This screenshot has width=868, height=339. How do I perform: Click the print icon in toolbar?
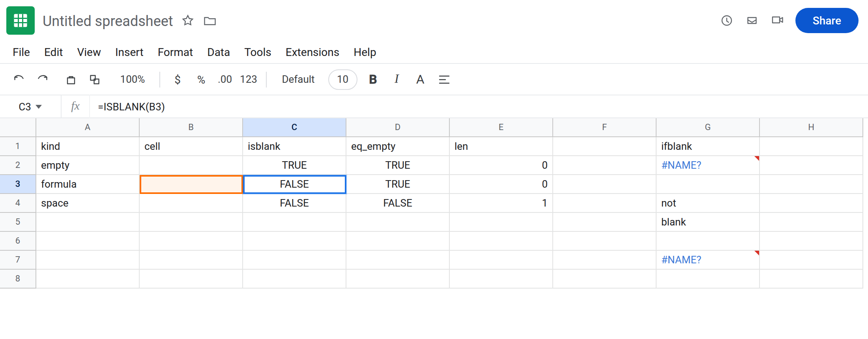coord(71,80)
